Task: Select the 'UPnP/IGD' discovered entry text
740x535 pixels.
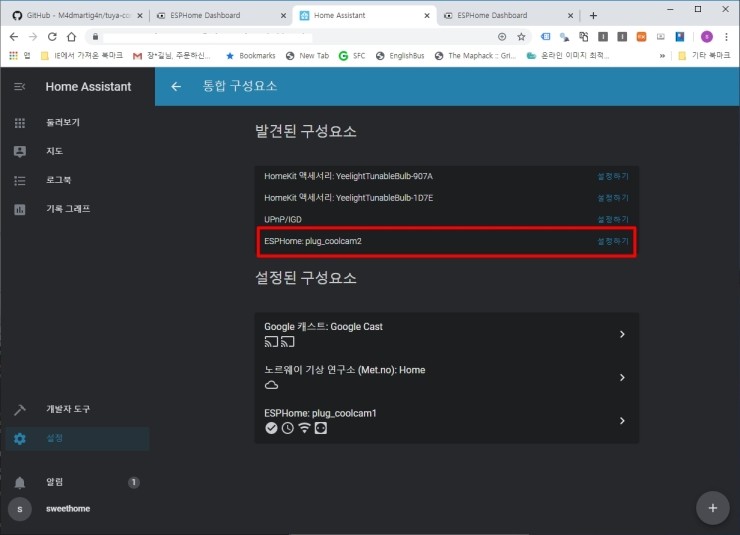Action: tap(283, 219)
